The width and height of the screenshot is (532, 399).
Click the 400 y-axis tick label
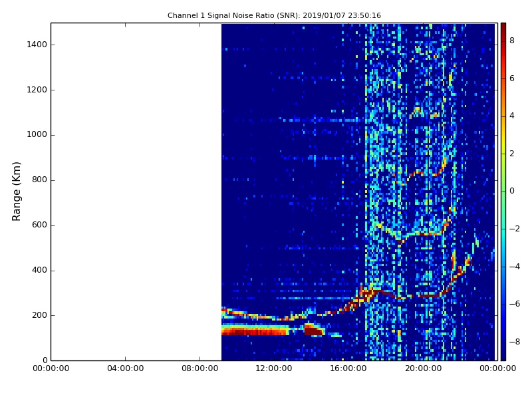pos(39,270)
